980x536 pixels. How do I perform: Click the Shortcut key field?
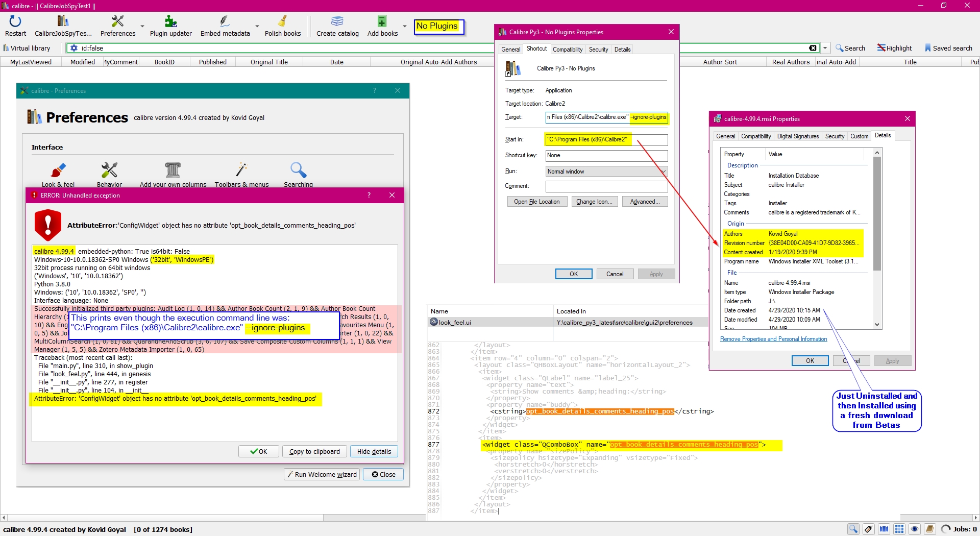[606, 155]
